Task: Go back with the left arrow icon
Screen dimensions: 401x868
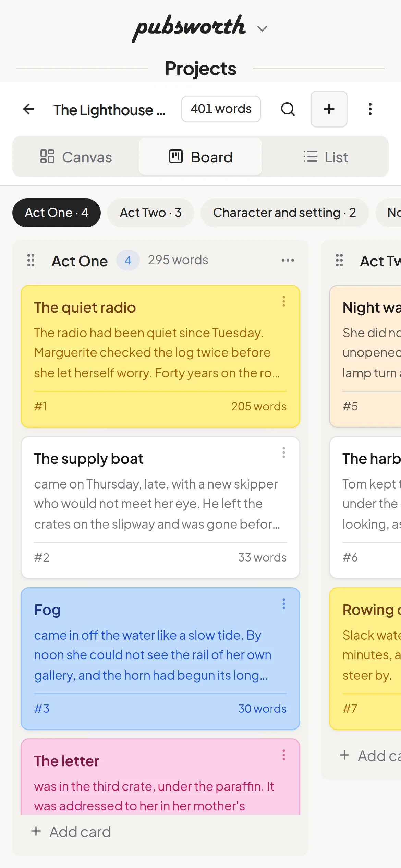Action: (x=29, y=109)
